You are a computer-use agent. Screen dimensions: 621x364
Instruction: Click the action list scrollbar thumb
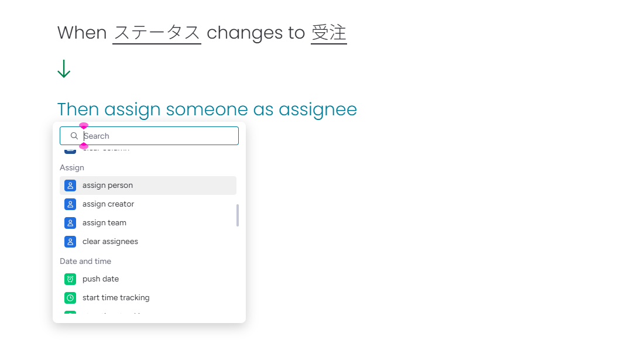[x=238, y=215]
